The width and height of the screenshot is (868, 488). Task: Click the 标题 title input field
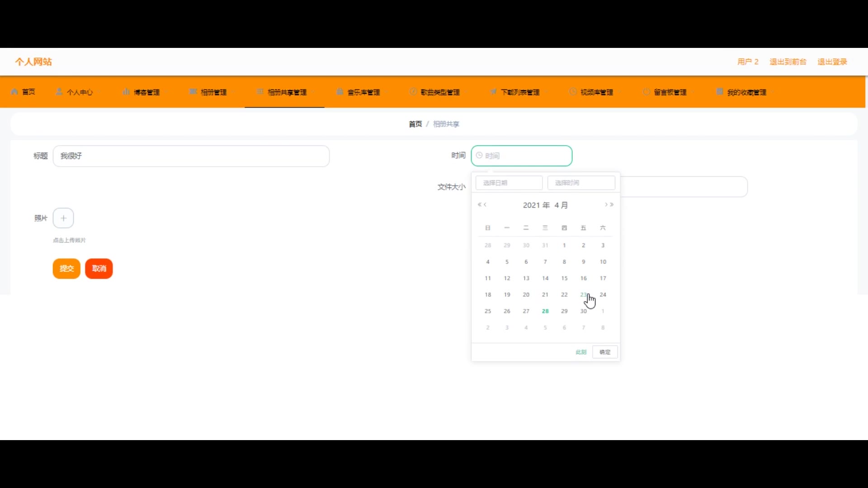[191, 156]
